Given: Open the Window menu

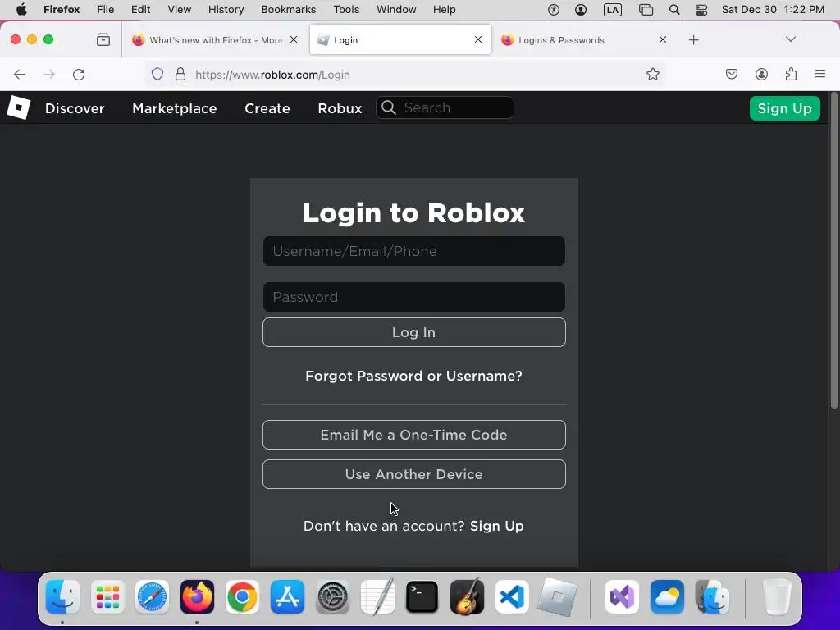Looking at the screenshot, I should click(x=396, y=10).
